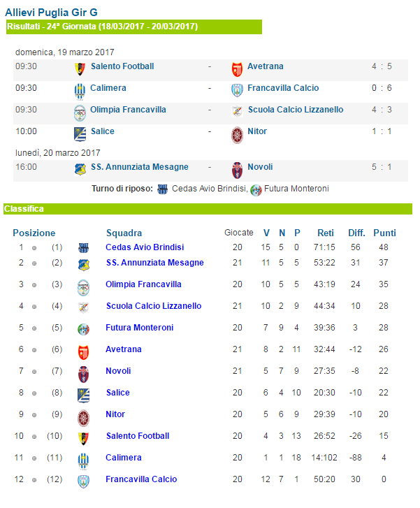The width and height of the screenshot is (420, 508).
Task: Click the Novoli crest beside the 5:1 score
Action: [x=237, y=170]
